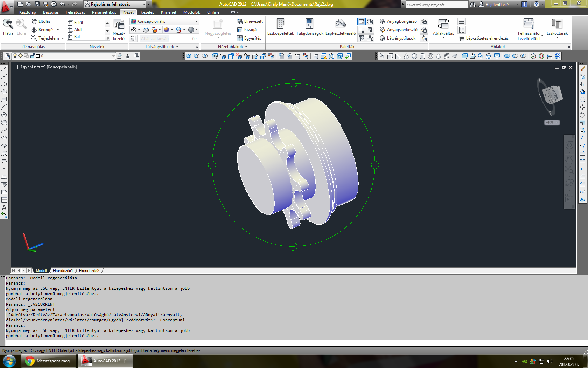Image resolution: width=588 pixels, height=368 pixels.
Task: Click Lépcsőzetes elrendezés button
Action: pos(484,38)
